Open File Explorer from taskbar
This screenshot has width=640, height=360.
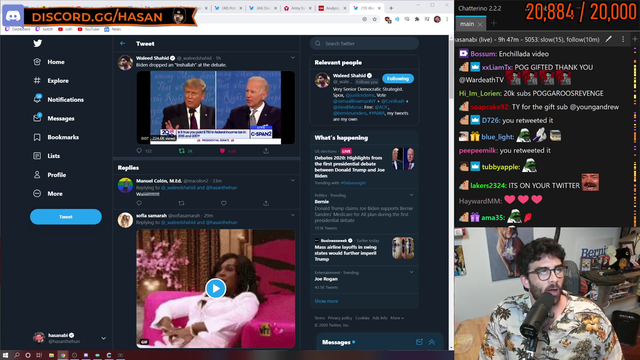tap(51, 356)
